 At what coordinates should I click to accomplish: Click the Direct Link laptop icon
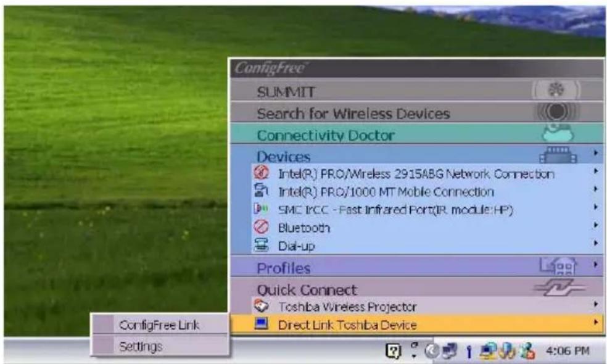pyautogui.click(x=262, y=324)
